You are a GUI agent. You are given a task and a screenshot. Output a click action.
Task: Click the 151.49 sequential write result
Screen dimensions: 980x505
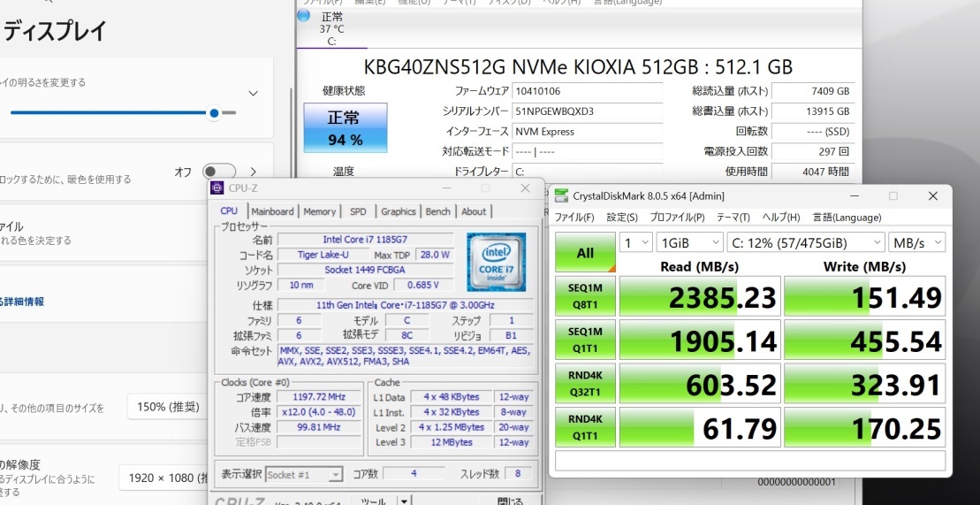tap(865, 296)
